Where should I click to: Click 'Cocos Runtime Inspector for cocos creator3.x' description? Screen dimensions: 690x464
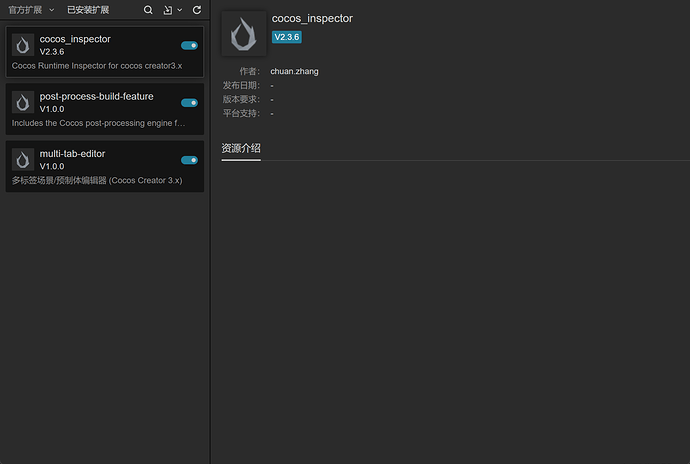[97, 66]
